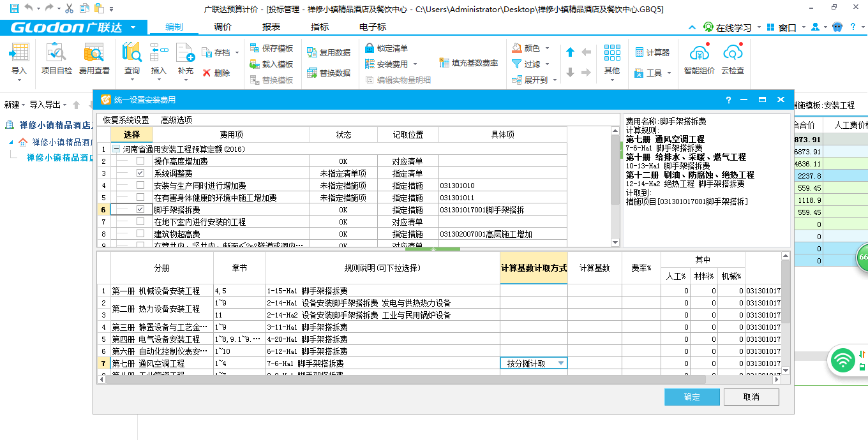Viewport: 868px width, 440px height.
Task: Click the Undo arrow icon
Action: (x=28, y=8)
